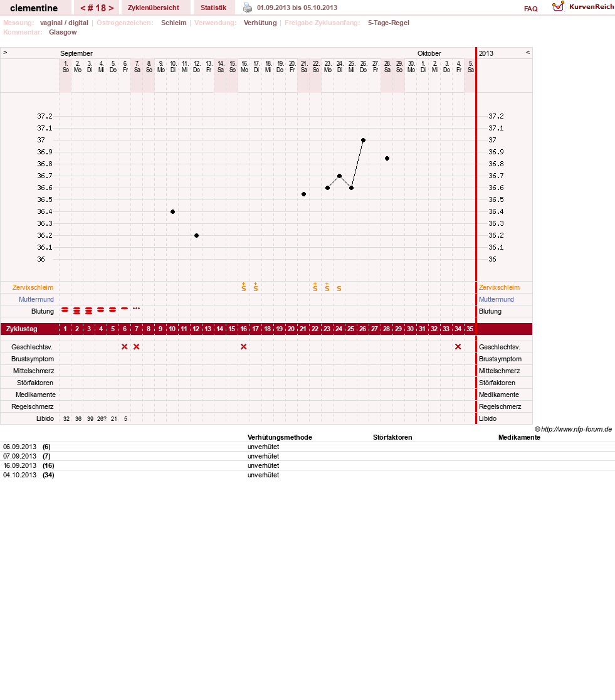Click the heavy bleeding marker on cycle day 3
This screenshot has height=700, width=615.
[89, 310]
